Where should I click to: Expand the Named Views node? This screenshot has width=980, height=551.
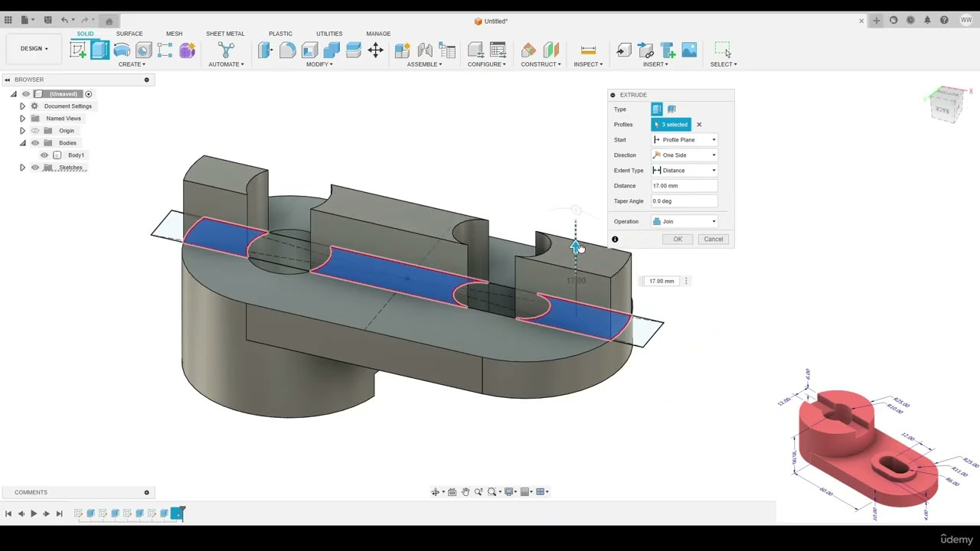coord(22,119)
